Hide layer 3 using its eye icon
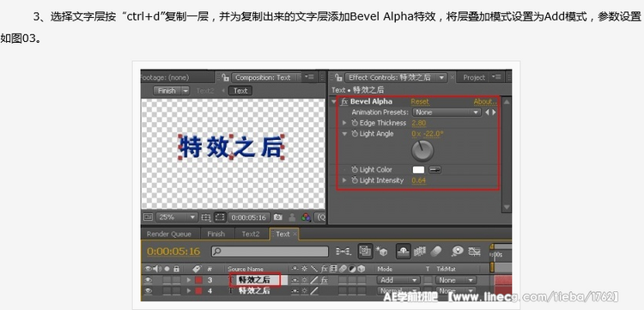Viewport: 644px width, 310px height. point(149,280)
